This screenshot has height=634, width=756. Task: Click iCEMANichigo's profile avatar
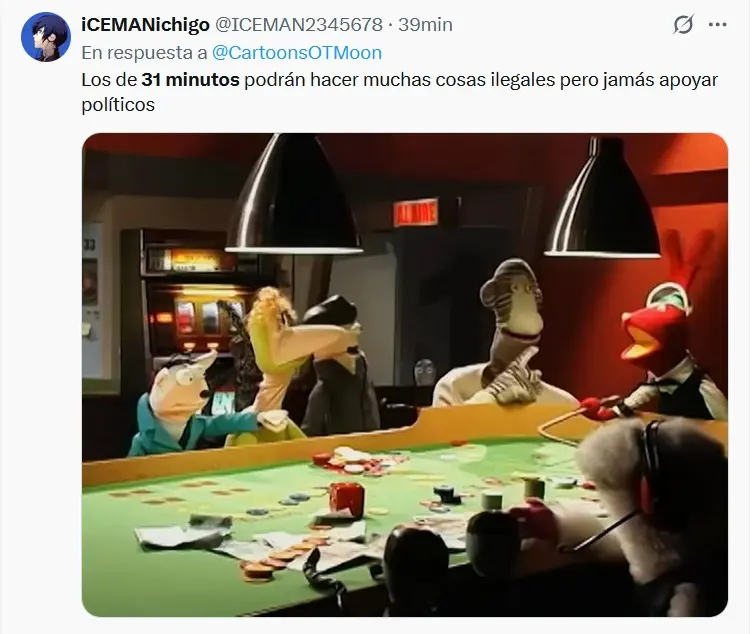click(x=46, y=38)
